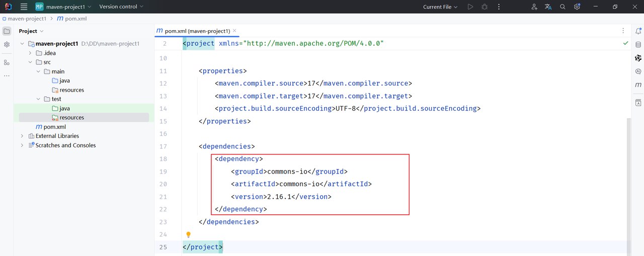Viewport: 644px width, 256px height.
Task: Click the intention light bulb icon
Action: point(189,234)
